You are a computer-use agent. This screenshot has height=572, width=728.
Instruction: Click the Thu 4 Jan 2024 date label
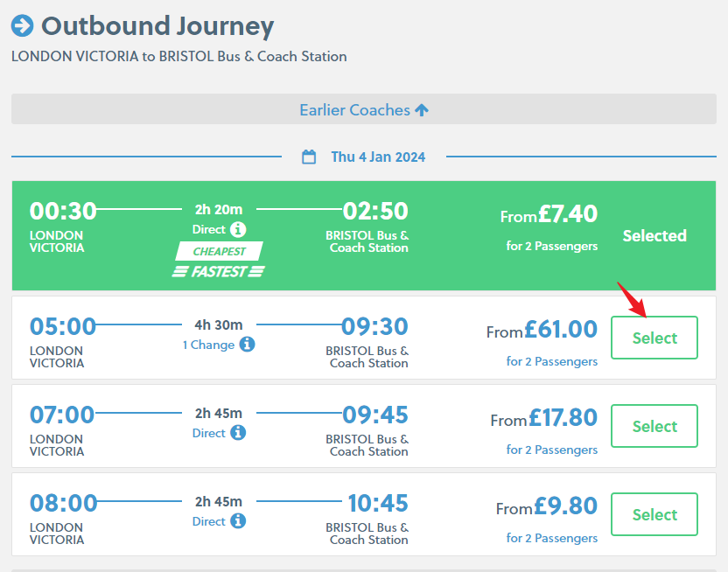click(x=378, y=157)
